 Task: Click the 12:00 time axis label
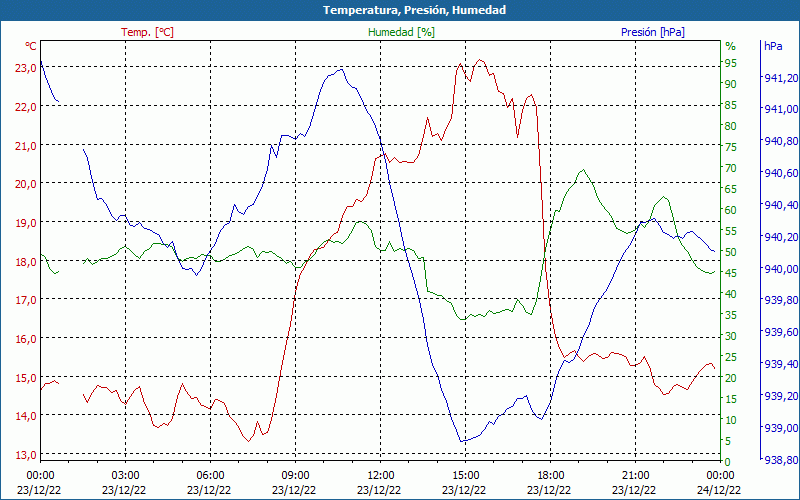(381, 476)
